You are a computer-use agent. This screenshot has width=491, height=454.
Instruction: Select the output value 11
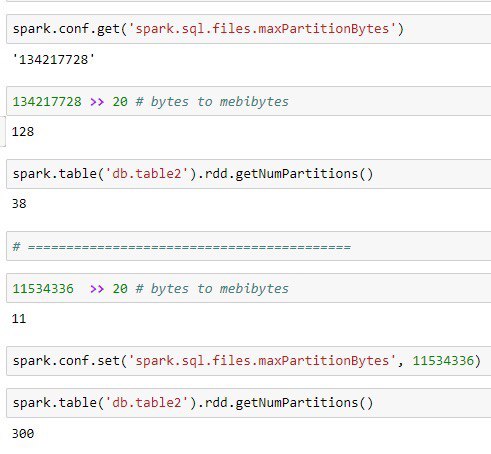pyautogui.click(x=19, y=319)
